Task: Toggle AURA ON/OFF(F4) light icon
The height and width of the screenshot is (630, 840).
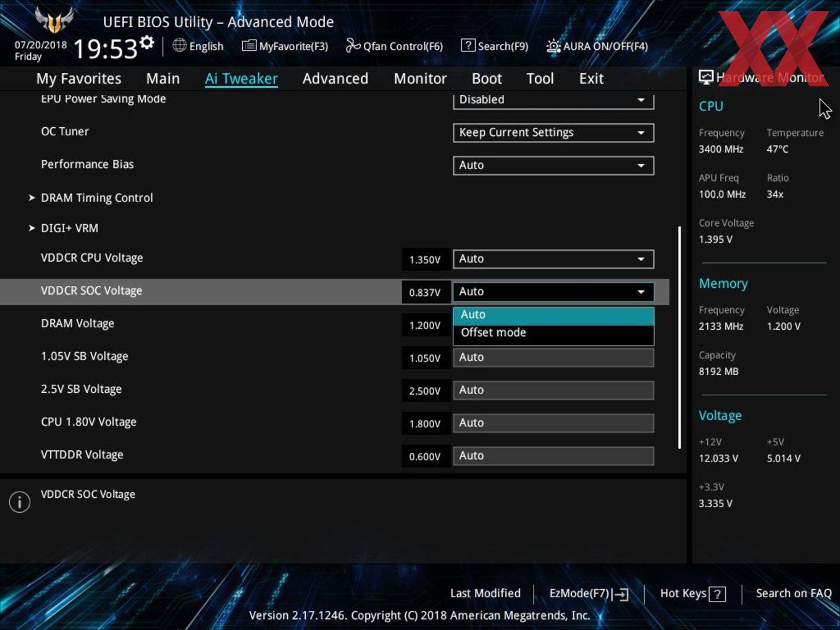Action: point(553,46)
